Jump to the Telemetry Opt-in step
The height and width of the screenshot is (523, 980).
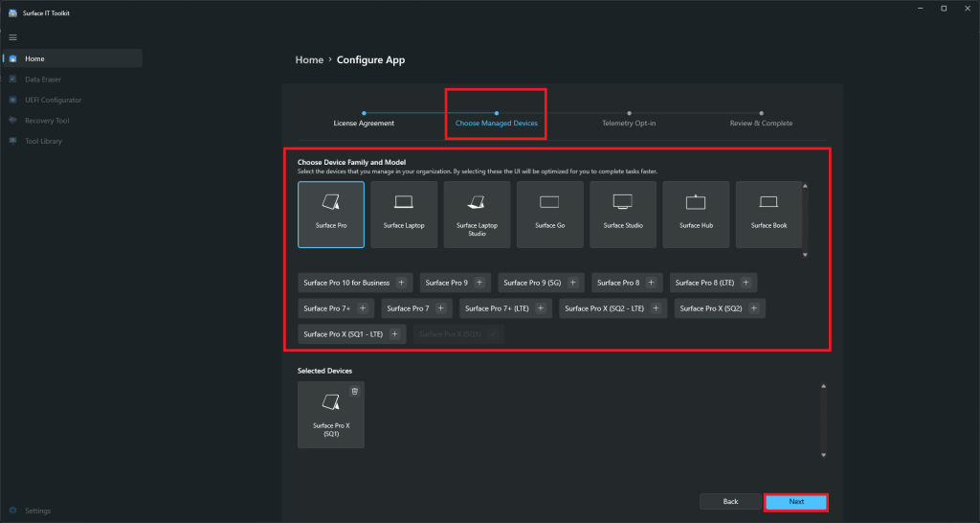click(629, 123)
